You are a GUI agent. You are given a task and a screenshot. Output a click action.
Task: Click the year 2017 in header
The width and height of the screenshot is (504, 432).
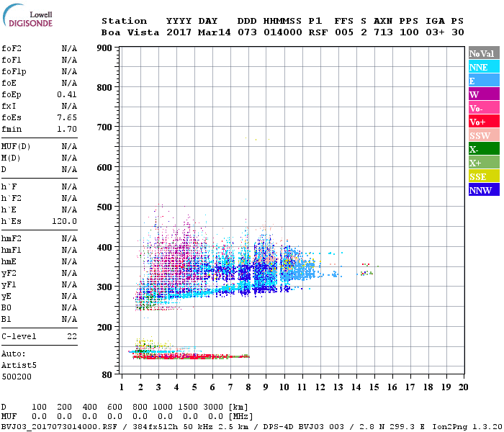click(x=179, y=32)
